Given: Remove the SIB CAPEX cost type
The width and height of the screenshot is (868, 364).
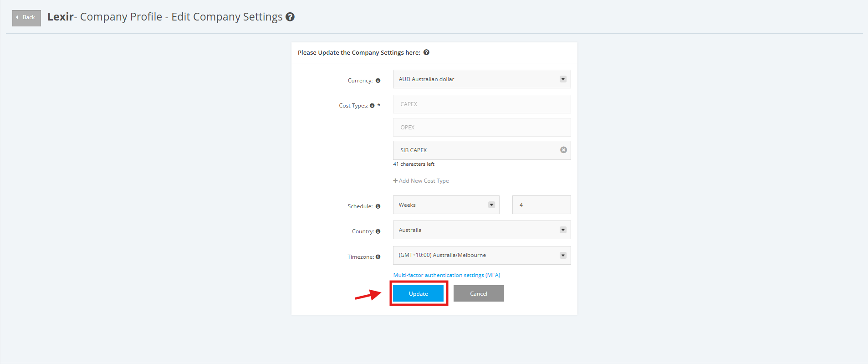Looking at the screenshot, I should tap(563, 150).
